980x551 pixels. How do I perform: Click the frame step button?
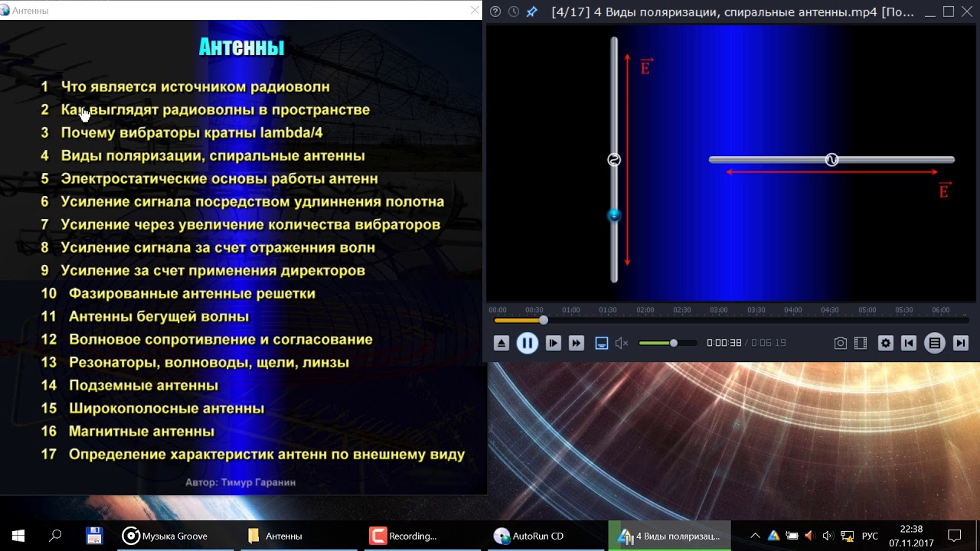click(x=554, y=344)
